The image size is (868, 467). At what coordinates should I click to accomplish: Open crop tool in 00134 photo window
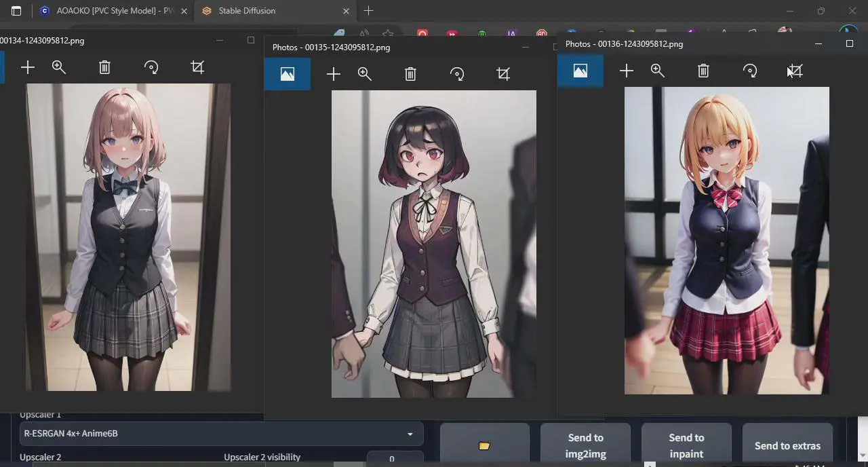(197, 67)
